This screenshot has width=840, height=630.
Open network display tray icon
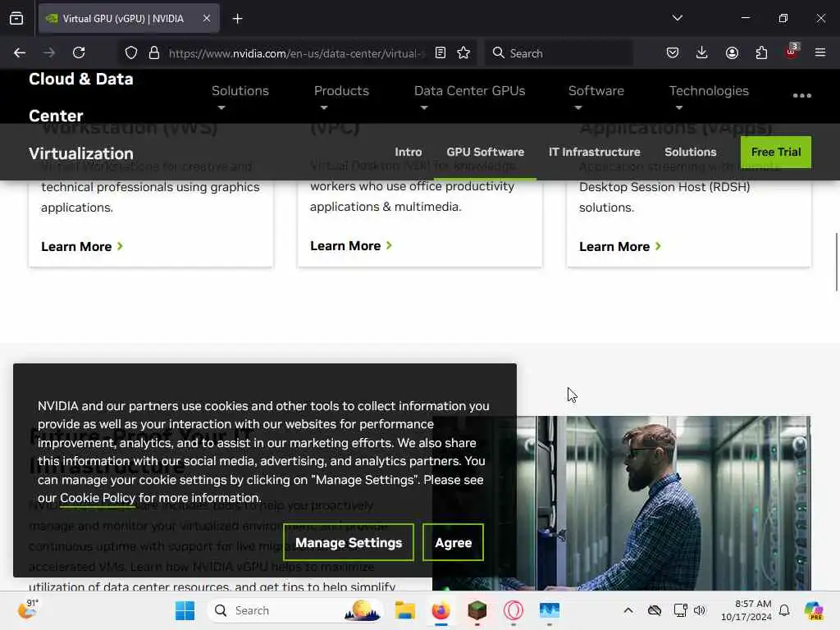[680, 610]
